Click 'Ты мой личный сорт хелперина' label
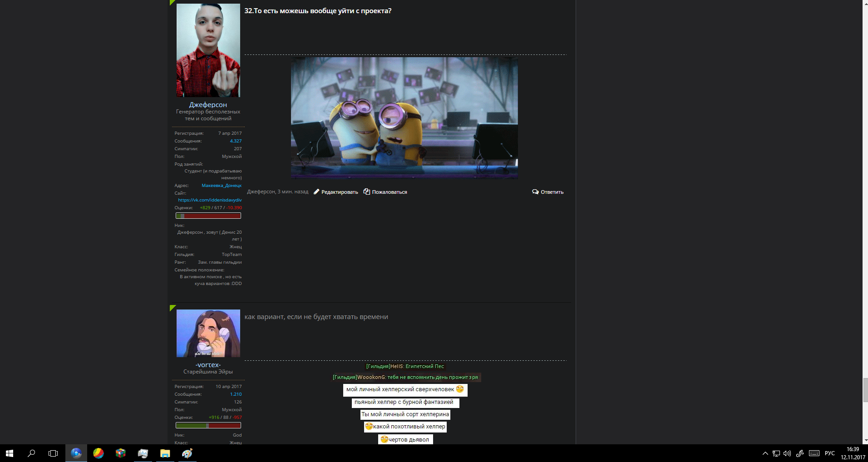Screen dimensions: 868x462 pyautogui.click(x=405, y=414)
